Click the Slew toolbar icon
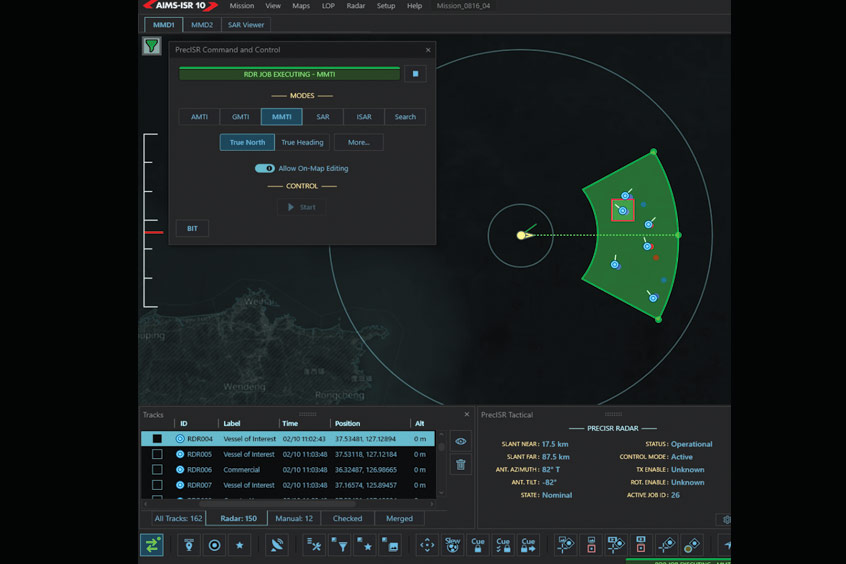The height and width of the screenshot is (564, 846). 452,545
